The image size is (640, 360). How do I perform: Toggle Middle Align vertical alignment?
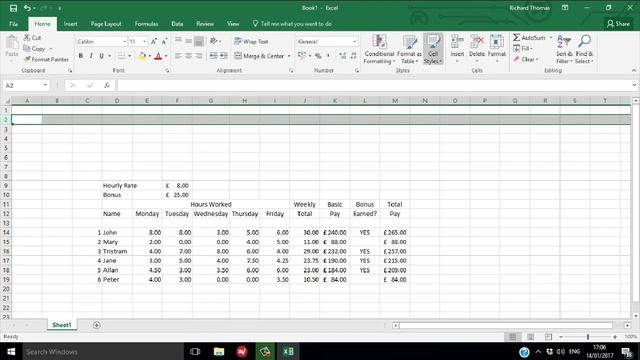pyautogui.click(x=189, y=41)
